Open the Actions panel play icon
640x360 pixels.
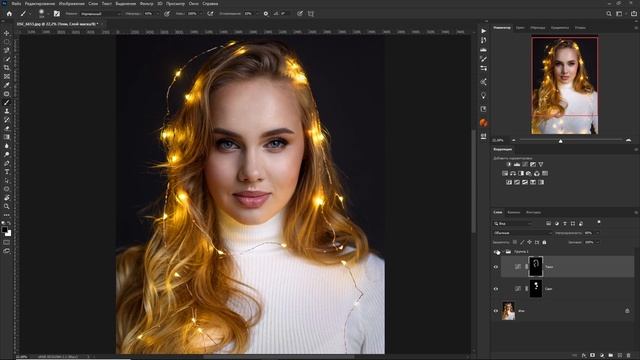pos(484,31)
